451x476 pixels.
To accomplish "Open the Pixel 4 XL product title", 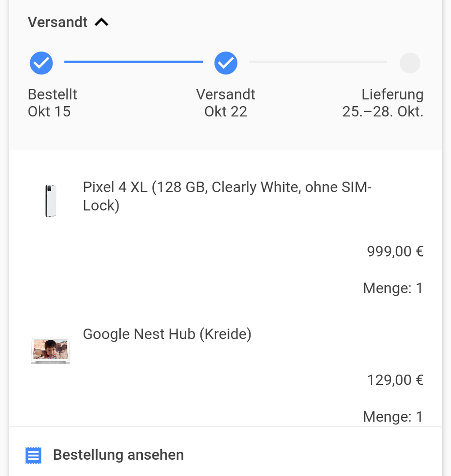I will 227,196.
